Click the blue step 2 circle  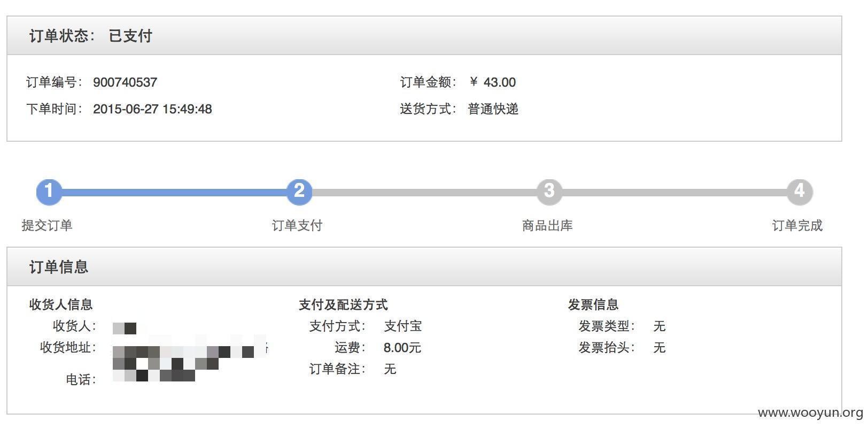click(299, 192)
